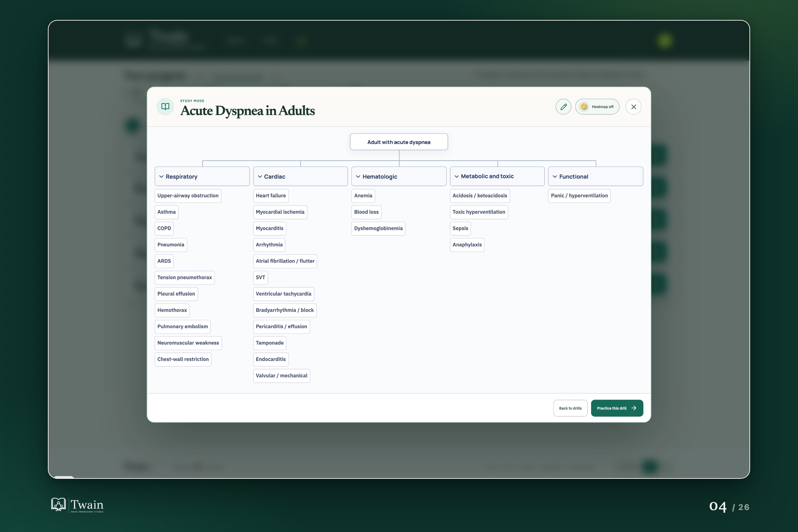The image size is (798, 532).
Task: Select the Heart failure node
Action: [x=271, y=196]
